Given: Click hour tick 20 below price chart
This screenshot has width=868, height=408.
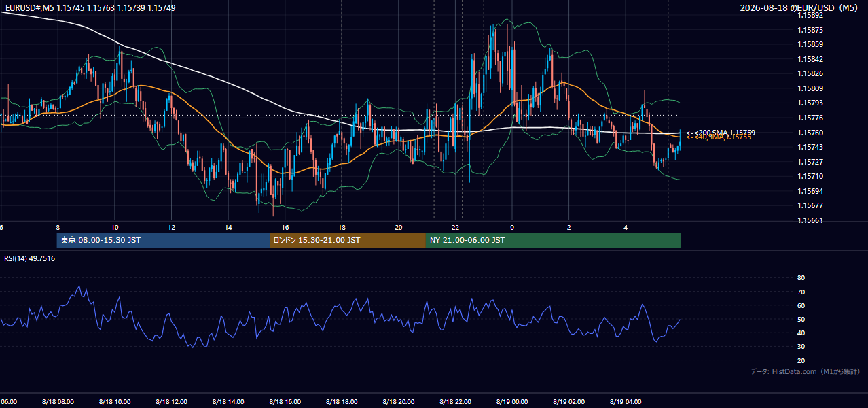Looking at the screenshot, I should pos(399,227).
